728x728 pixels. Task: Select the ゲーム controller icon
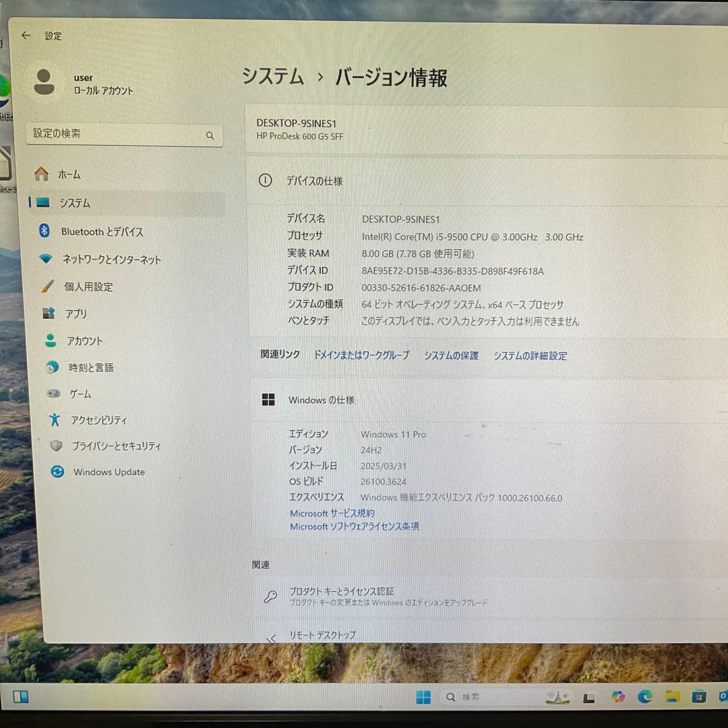pyautogui.click(x=49, y=394)
